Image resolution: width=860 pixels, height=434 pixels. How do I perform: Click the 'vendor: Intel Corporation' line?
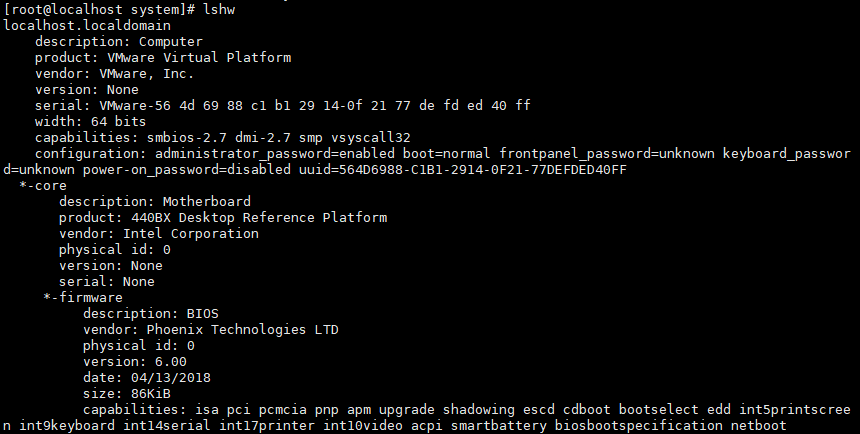(159, 233)
